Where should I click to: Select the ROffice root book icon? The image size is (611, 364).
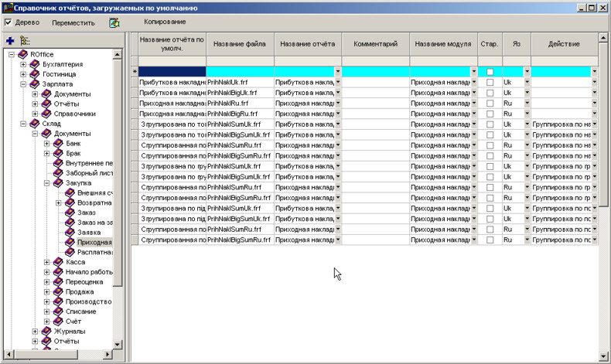click(22, 54)
